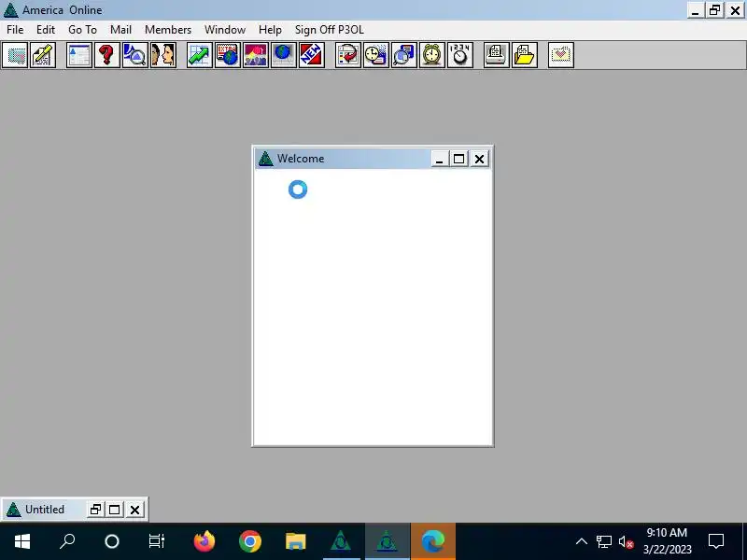
Task: Click the magnifier with chat bubble icon
Action: coord(404,55)
